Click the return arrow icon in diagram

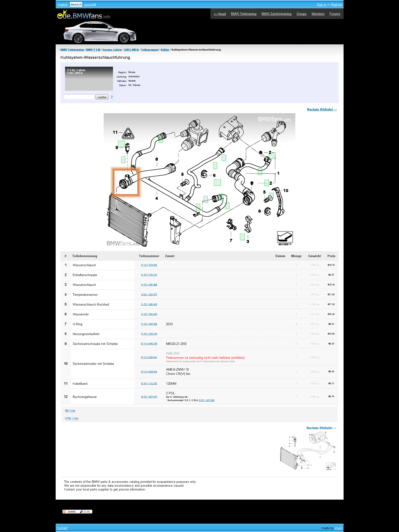[285, 237]
